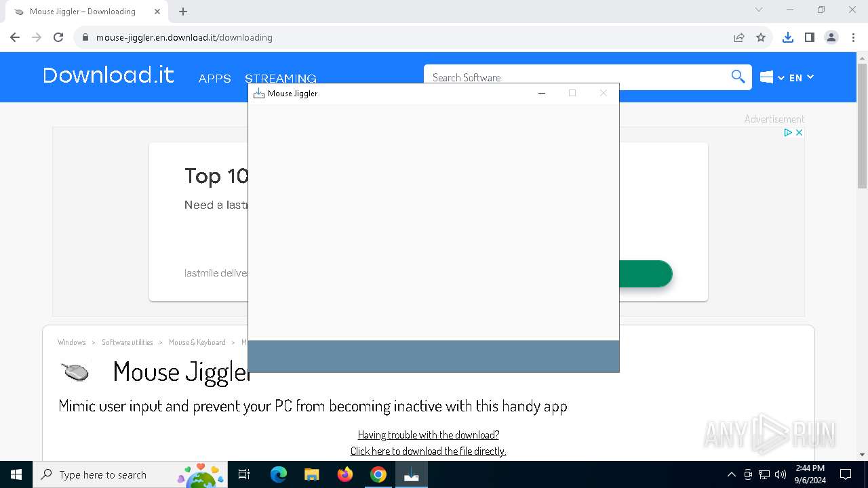Bookmark this page with the star icon

pos(761,37)
